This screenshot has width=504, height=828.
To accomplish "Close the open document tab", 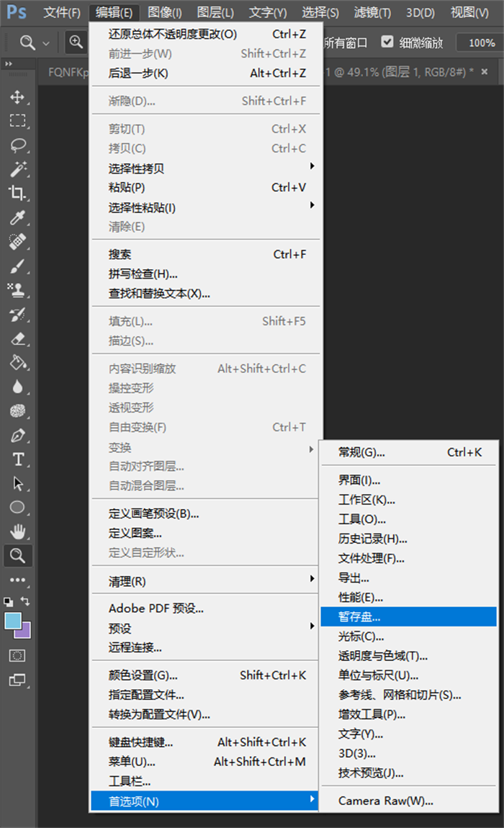I will point(485,72).
